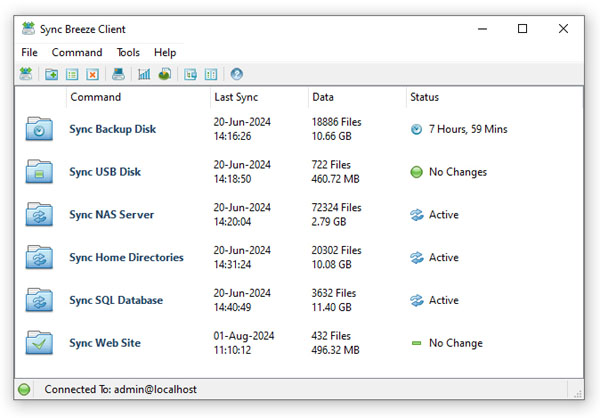Screen dimensions: 600x418
Task: Click the sync layout toolbar icon with arrow
Action: point(190,74)
